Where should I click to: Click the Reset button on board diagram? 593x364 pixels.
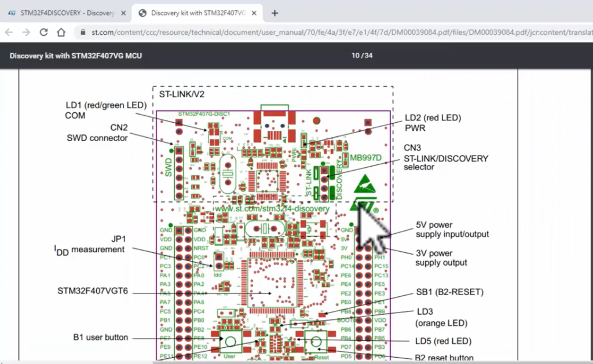tap(316, 341)
